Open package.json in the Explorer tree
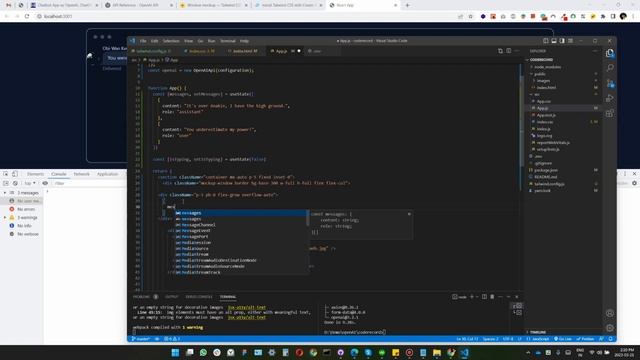 click(x=546, y=170)
